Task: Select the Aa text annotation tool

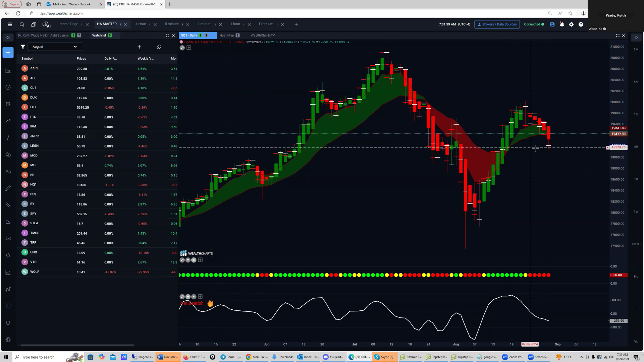Action: tap(8, 172)
